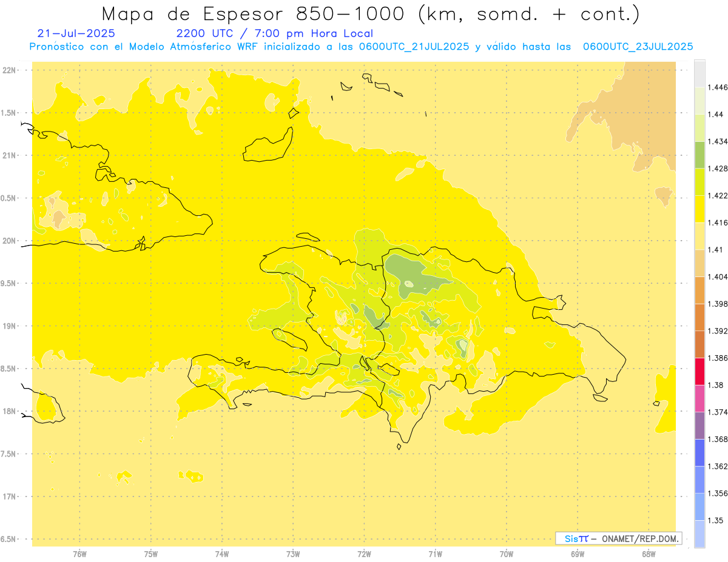Select the bright yellow swatch between 1.416 and 1.422
This screenshot has height=562, width=728.
699,209
